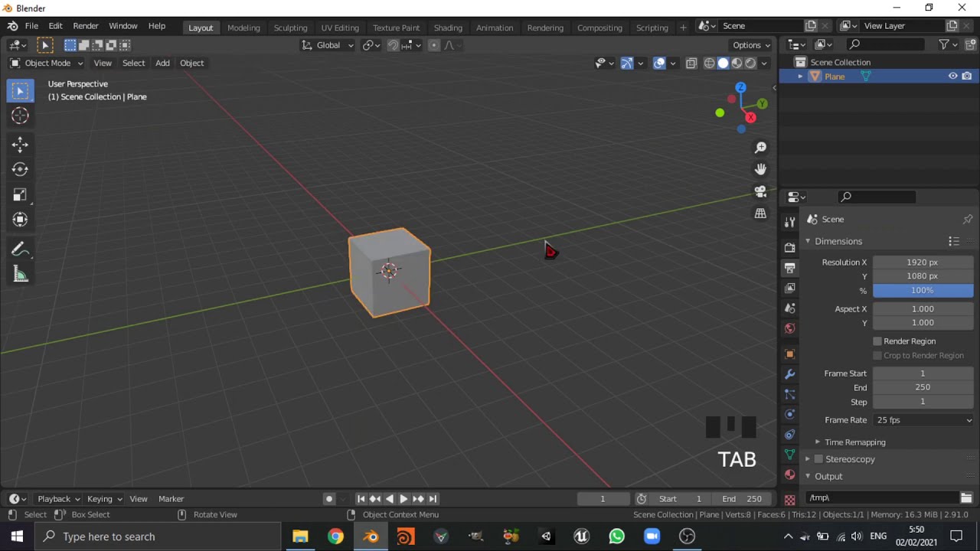This screenshot has height=551, width=980.
Task: Expand the Plane object in outliner
Action: [x=800, y=77]
